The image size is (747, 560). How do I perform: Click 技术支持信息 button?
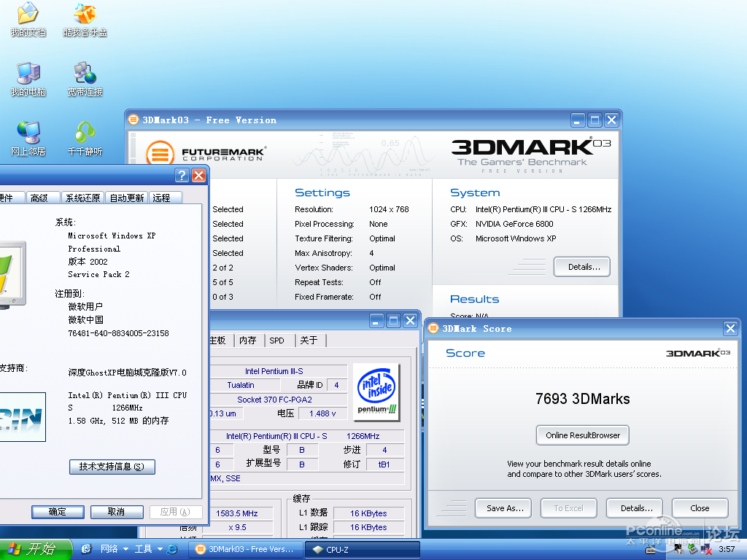pyautogui.click(x=112, y=467)
